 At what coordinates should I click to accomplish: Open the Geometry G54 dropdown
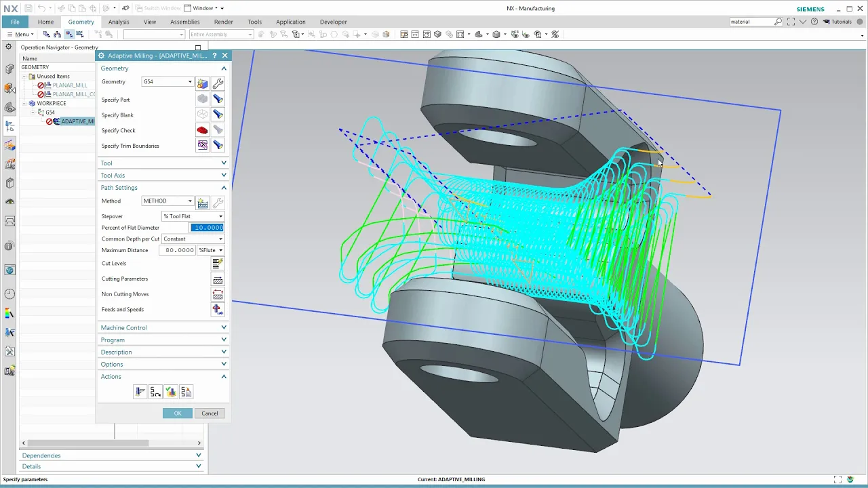[167, 82]
